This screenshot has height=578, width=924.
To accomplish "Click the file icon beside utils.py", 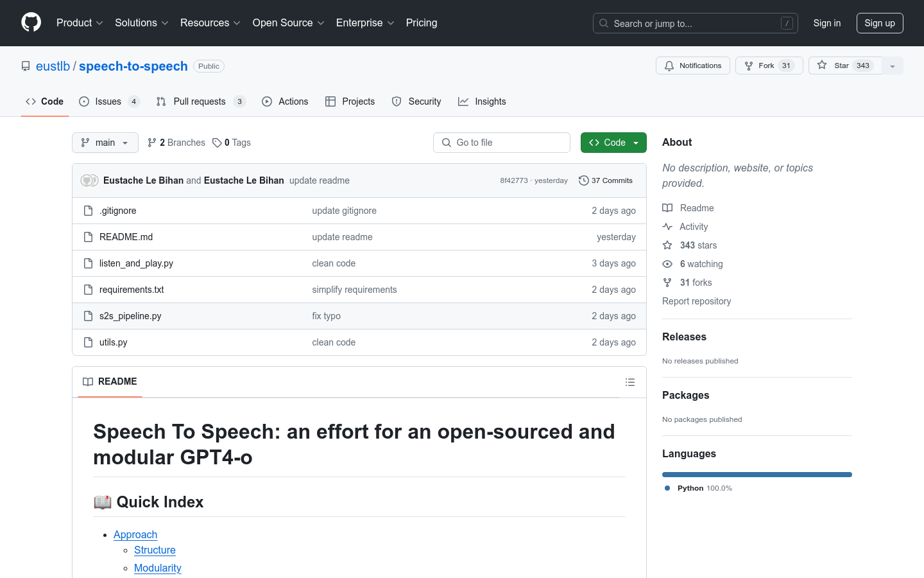I will pyautogui.click(x=89, y=342).
